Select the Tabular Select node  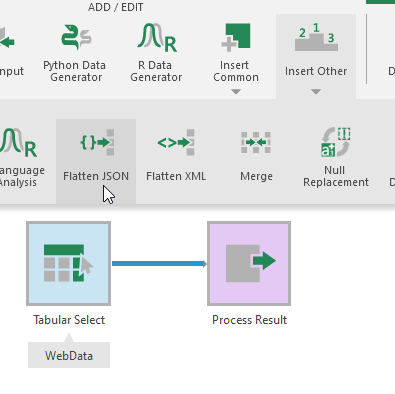[69, 263]
